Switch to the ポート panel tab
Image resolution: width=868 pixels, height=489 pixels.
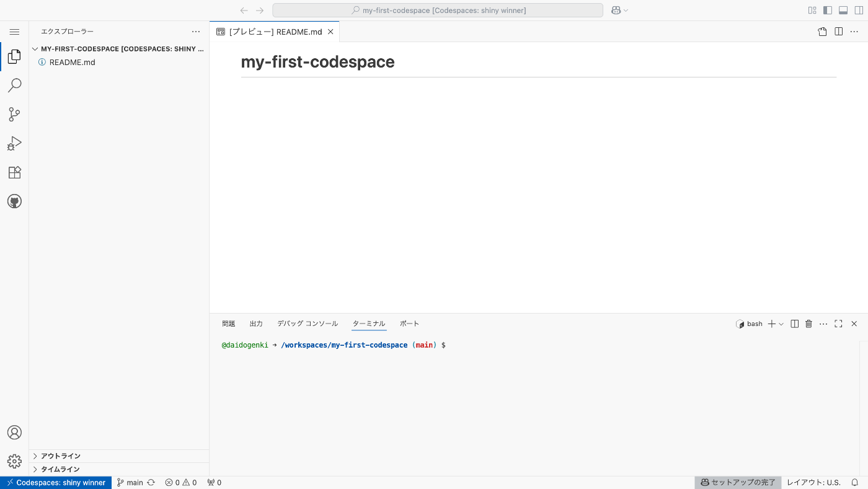click(x=409, y=324)
